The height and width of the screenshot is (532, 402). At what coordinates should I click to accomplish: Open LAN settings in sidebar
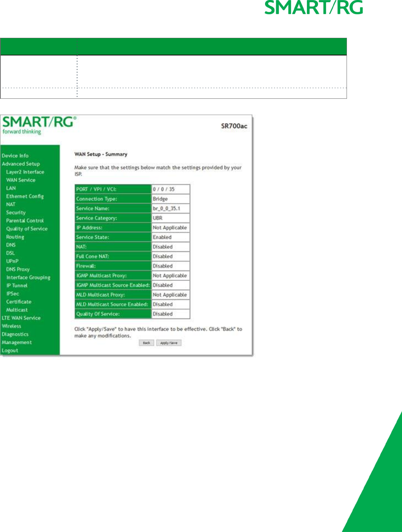(11, 188)
